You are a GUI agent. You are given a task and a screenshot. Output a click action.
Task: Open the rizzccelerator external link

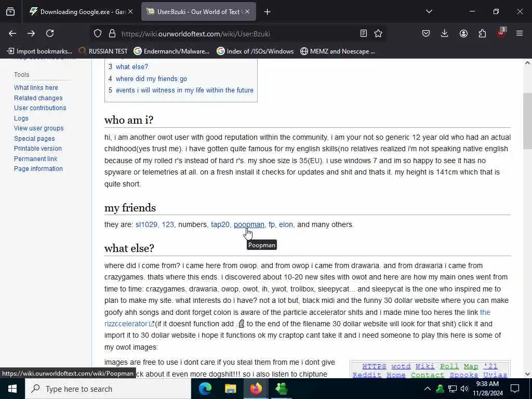click(x=129, y=324)
